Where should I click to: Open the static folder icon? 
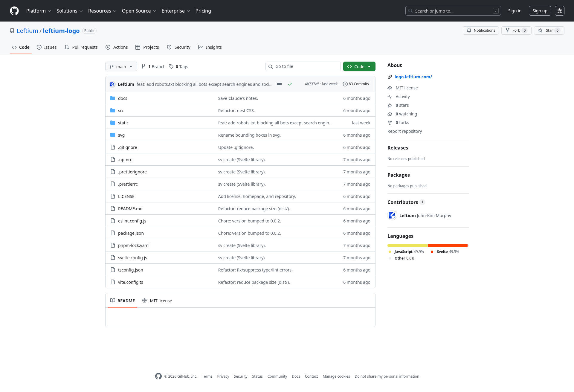113,123
